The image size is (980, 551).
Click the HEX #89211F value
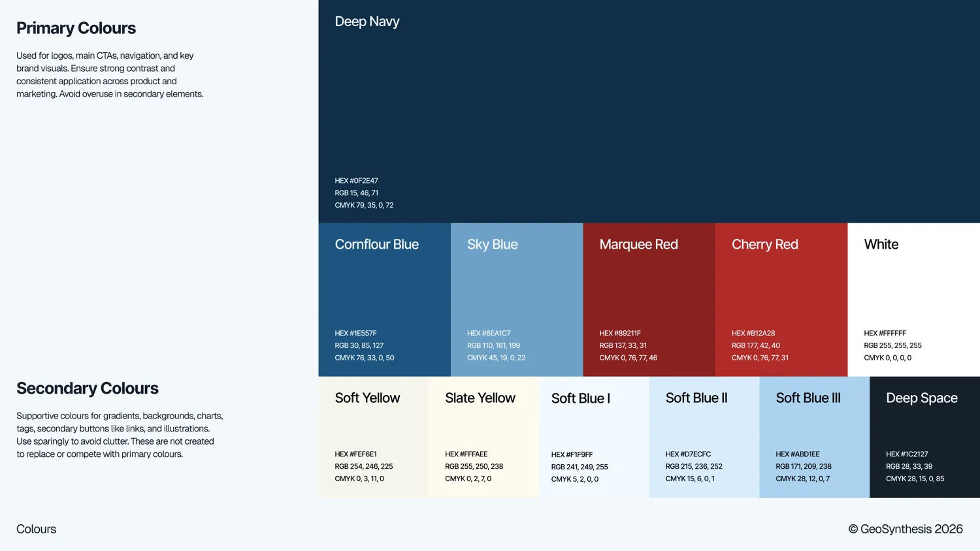coord(620,334)
